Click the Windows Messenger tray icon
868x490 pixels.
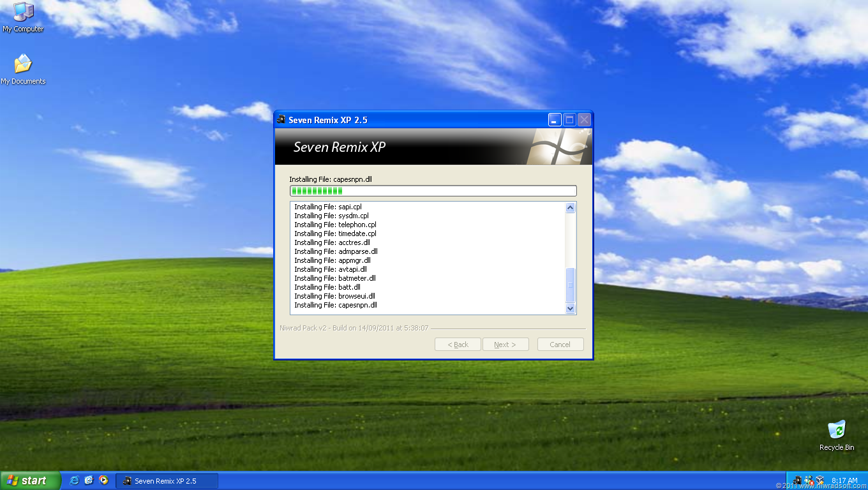(x=809, y=480)
